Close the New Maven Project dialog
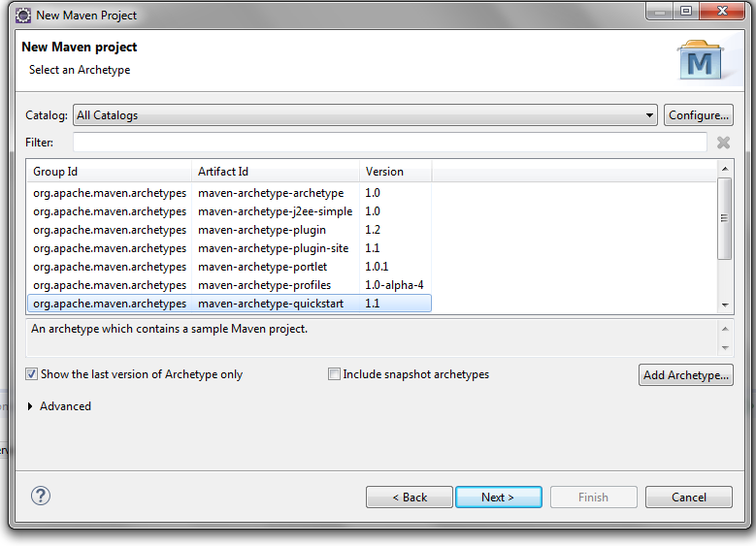The height and width of the screenshot is (546, 756). point(722,11)
